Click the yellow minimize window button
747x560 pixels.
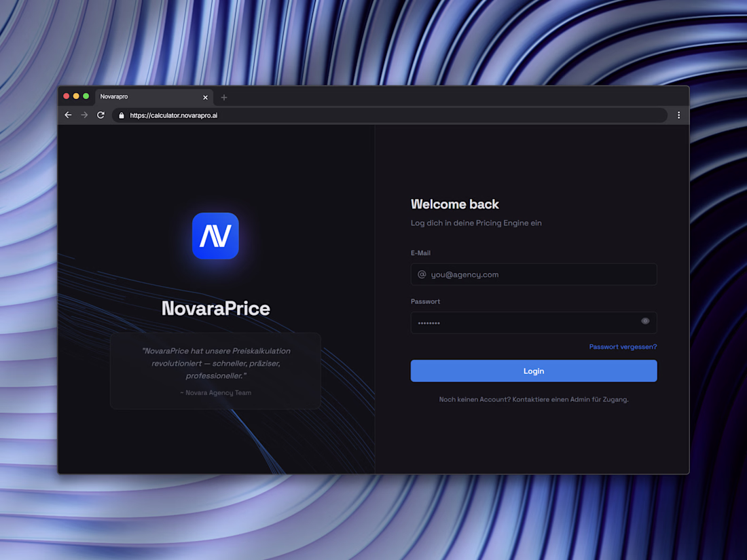pyautogui.click(x=76, y=96)
